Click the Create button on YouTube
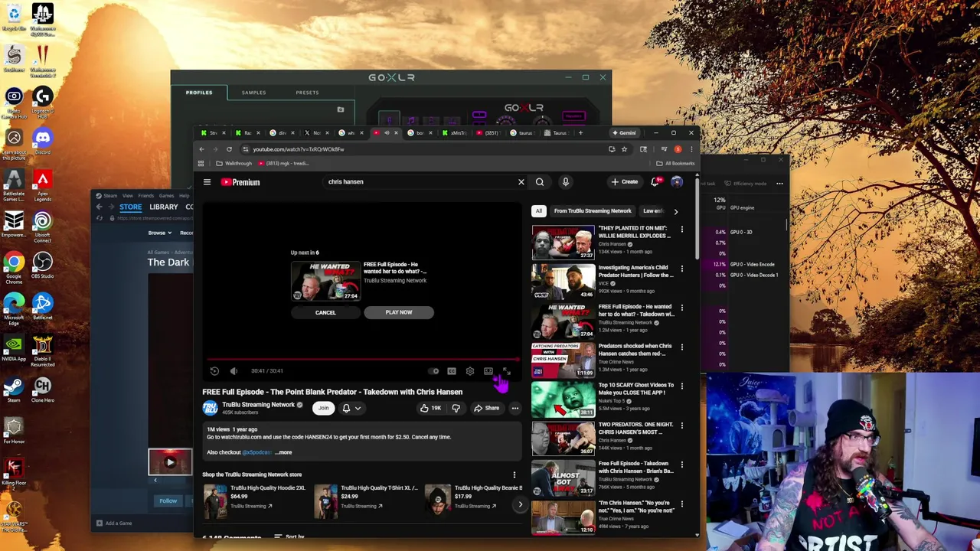The width and height of the screenshot is (980, 551). pyautogui.click(x=625, y=182)
